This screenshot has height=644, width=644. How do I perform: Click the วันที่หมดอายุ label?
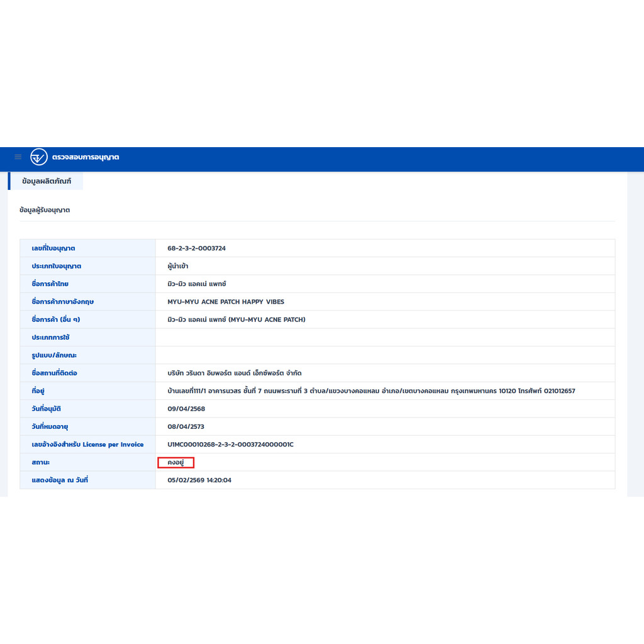tap(50, 426)
